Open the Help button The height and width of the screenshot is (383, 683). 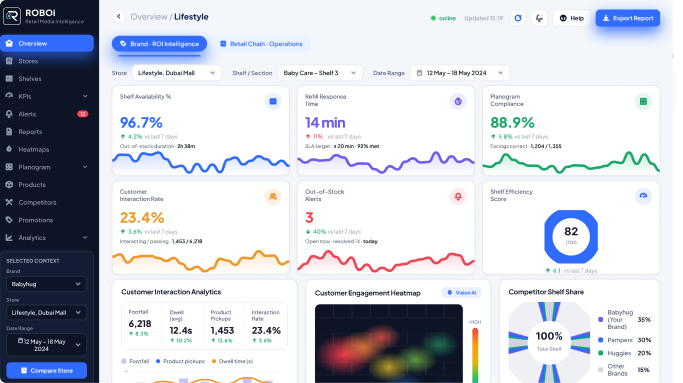pos(571,18)
